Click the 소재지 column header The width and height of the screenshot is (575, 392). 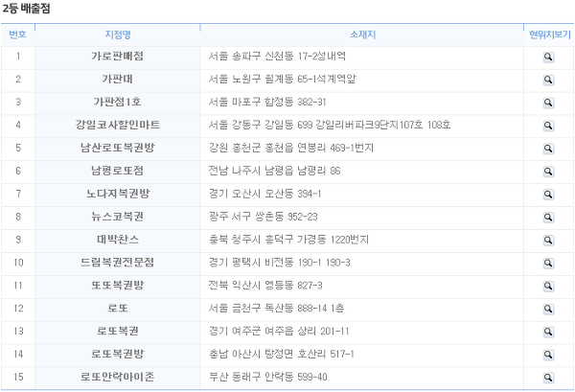coord(362,35)
